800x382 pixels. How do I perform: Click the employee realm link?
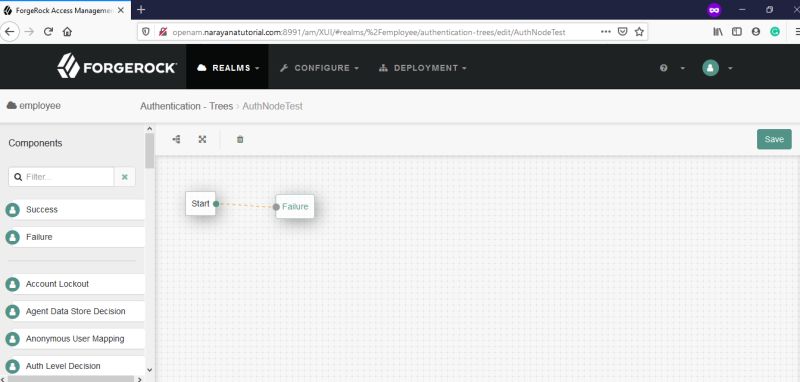click(34, 106)
